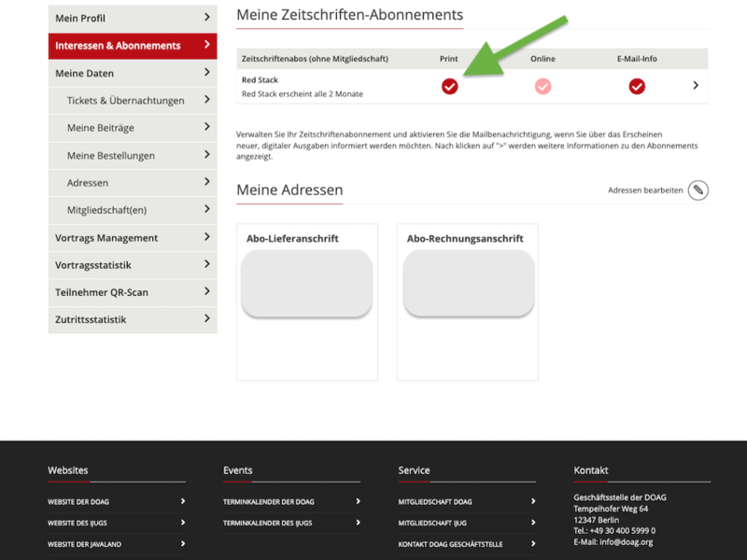Screen dimensions: 747x560
Task: Open Vortrags Management section
Action: pyautogui.click(x=106, y=238)
